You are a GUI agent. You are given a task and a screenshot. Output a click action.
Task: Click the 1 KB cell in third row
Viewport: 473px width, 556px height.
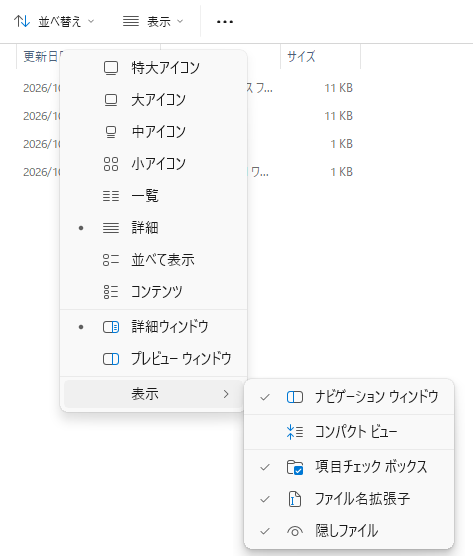341,144
